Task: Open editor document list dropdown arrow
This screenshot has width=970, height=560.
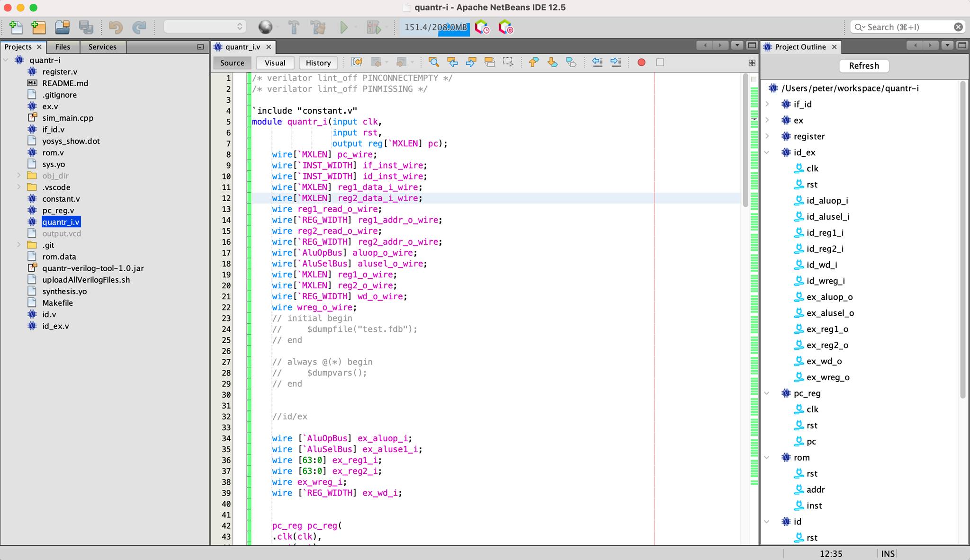Action: (x=737, y=45)
